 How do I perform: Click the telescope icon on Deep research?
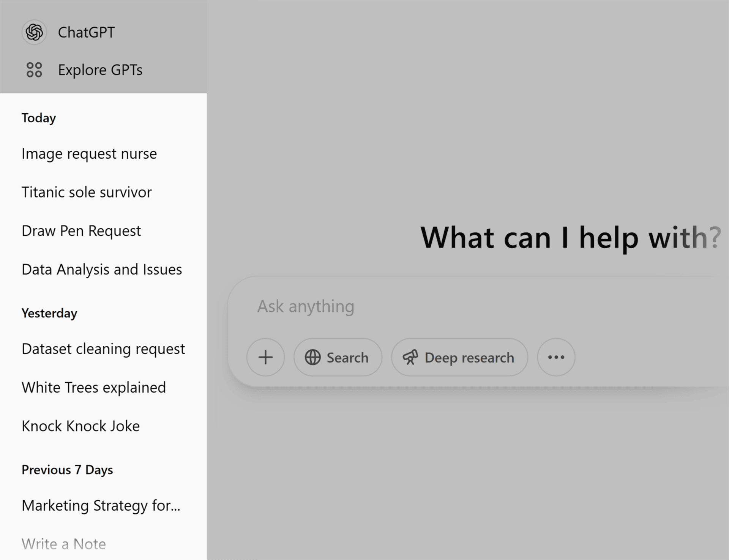pos(410,357)
